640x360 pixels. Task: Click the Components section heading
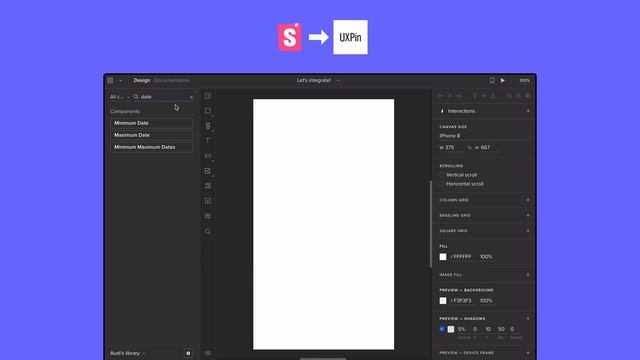tap(125, 111)
